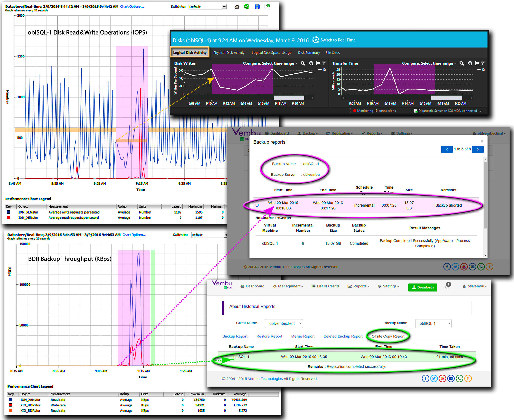
Task: Click the chart options icon in Disk Writes
Action: [x=318, y=63]
